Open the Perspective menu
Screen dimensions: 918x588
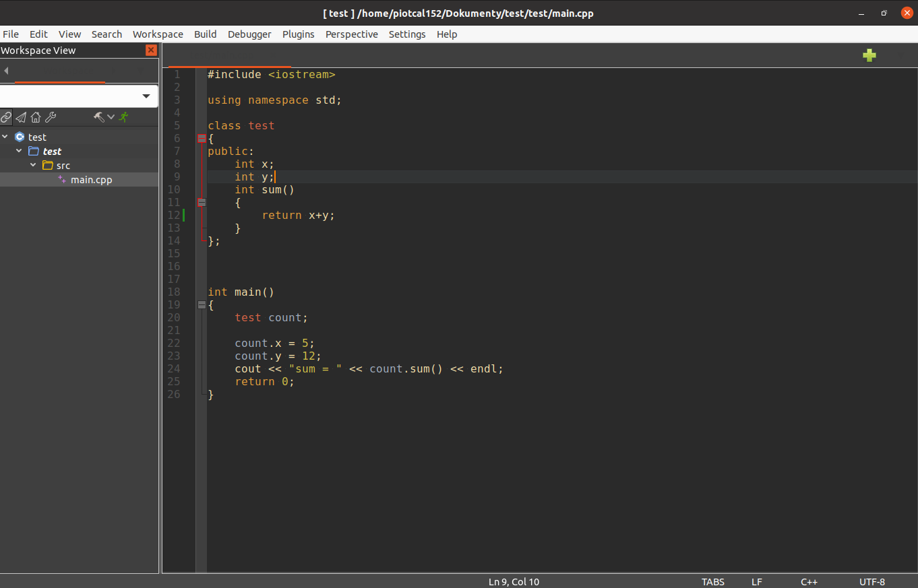(x=352, y=34)
